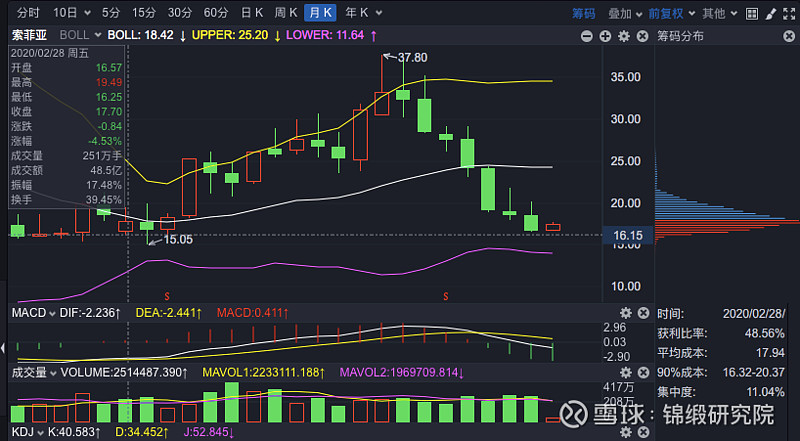The height and width of the screenshot is (441, 800).
Task: Click the 60分 timeframe button
Action: (215, 13)
